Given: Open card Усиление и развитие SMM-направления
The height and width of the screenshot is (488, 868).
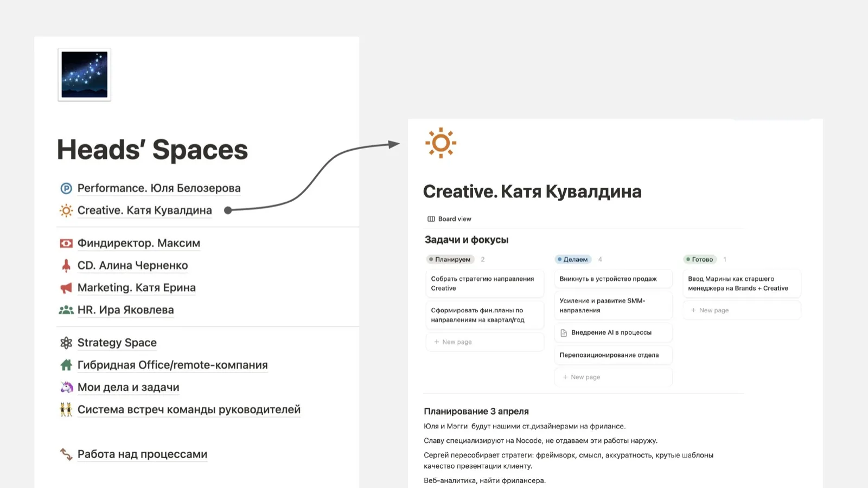Looking at the screenshot, I should (x=613, y=306).
